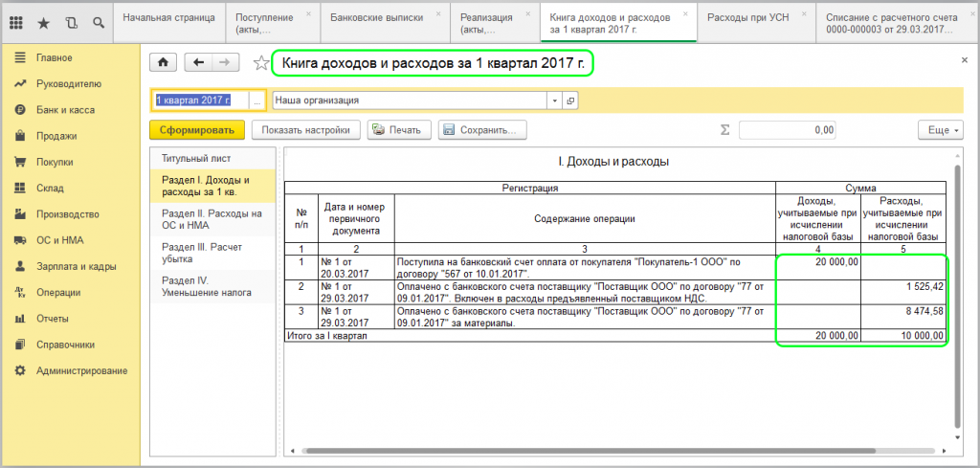Image resolution: width=980 pixels, height=468 pixels.
Task: Expand the Наша организация dropdown arrow
Action: pyautogui.click(x=554, y=100)
